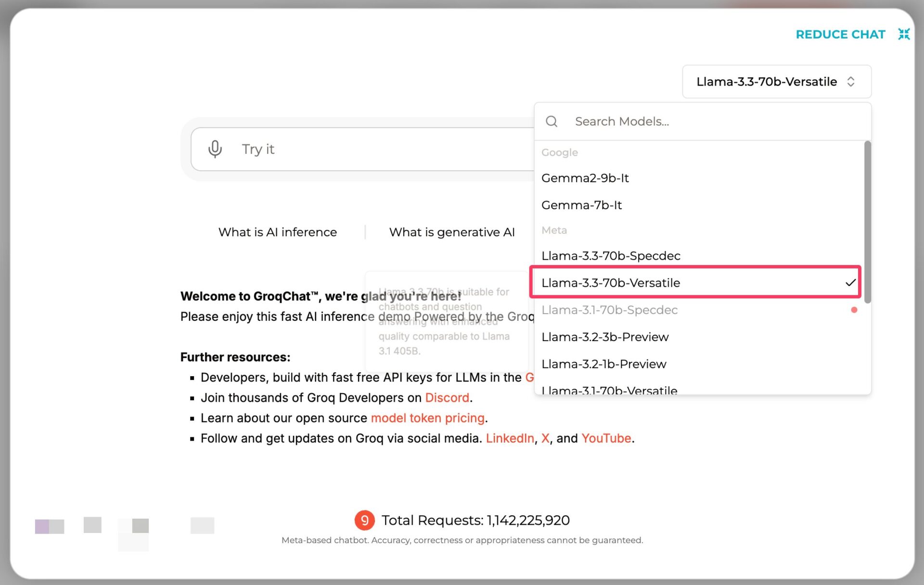Visit the YouTube link
The image size is (924, 585).
pyautogui.click(x=606, y=438)
